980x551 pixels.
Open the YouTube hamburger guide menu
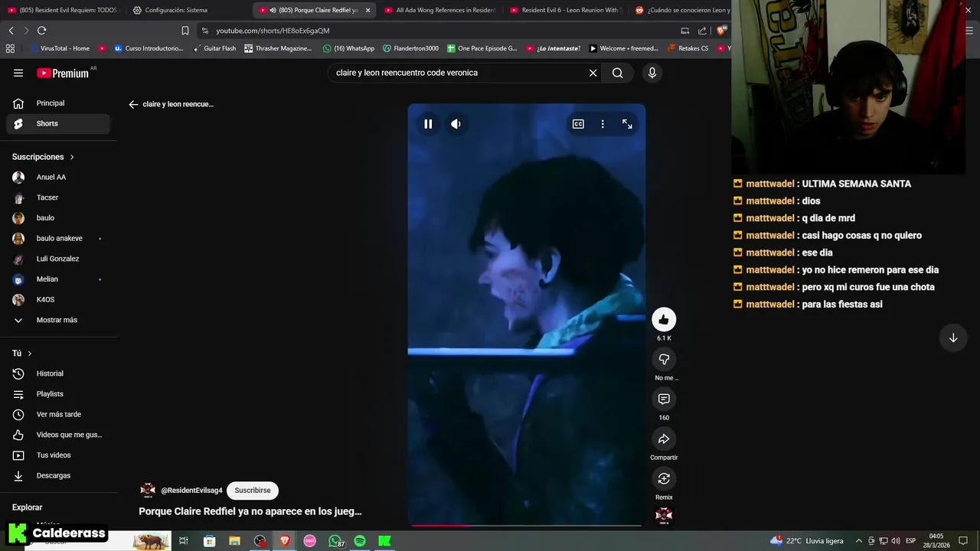point(18,73)
